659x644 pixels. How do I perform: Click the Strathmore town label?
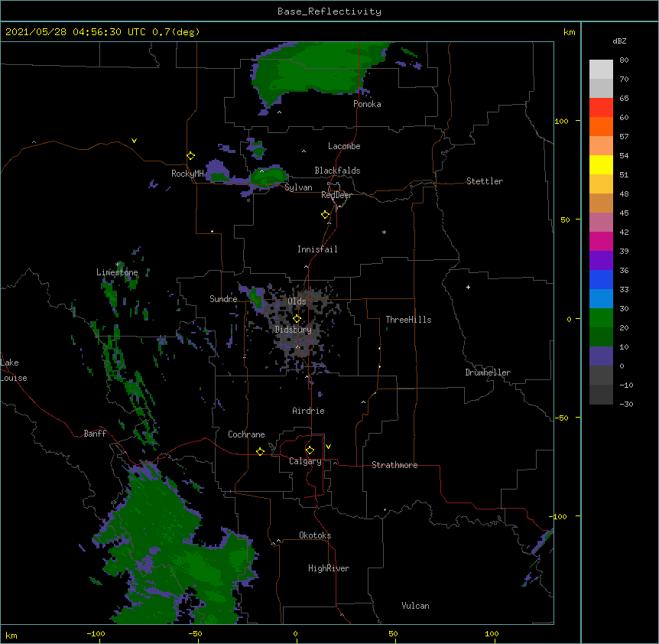coord(394,465)
